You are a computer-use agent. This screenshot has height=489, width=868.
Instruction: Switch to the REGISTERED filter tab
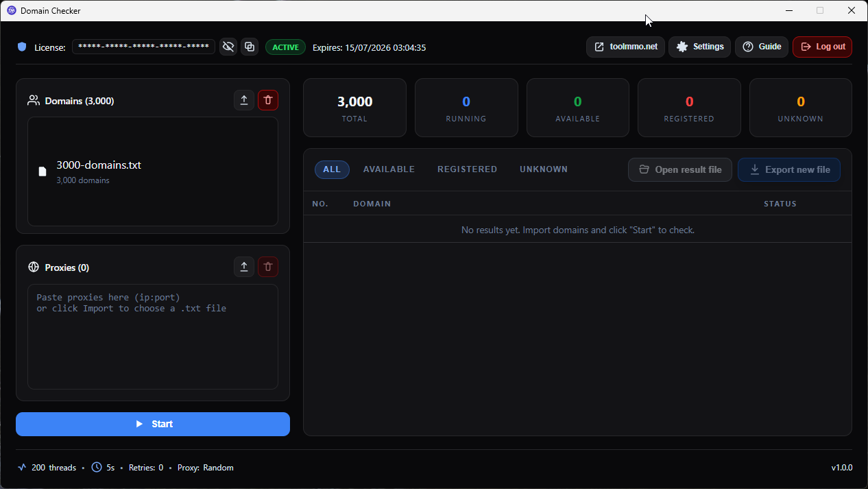(x=468, y=169)
